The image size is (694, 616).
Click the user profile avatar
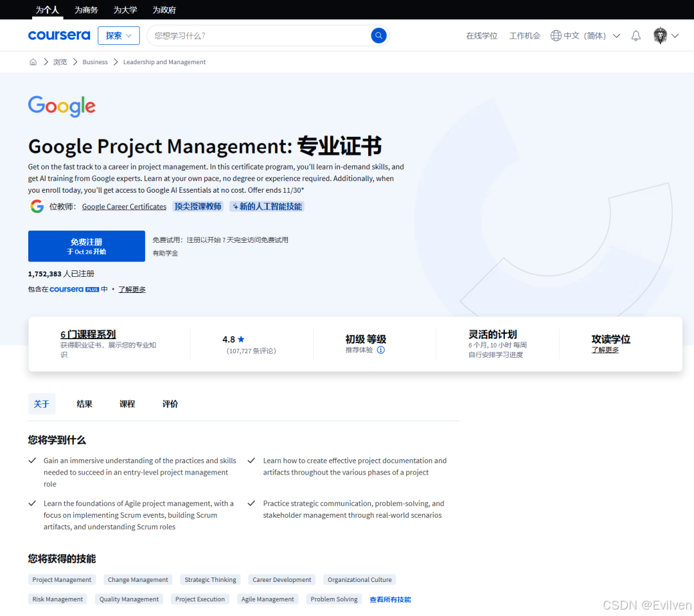pyautogui.click(x=660, y=35)
